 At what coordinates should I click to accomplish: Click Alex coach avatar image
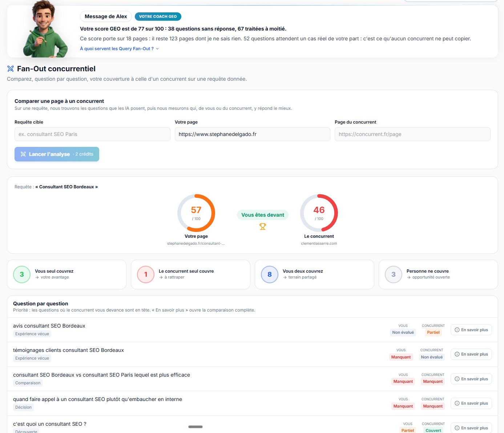coord(45,29)
